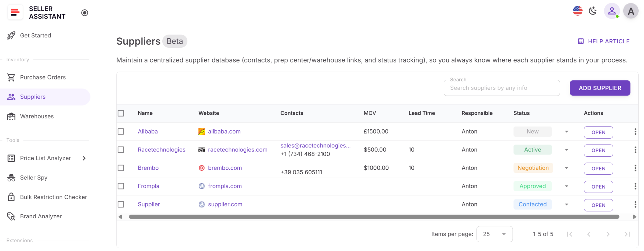Open the items per page dropdown
The height and width of the screenshot is (251, 644).
(x=494, y=234)
